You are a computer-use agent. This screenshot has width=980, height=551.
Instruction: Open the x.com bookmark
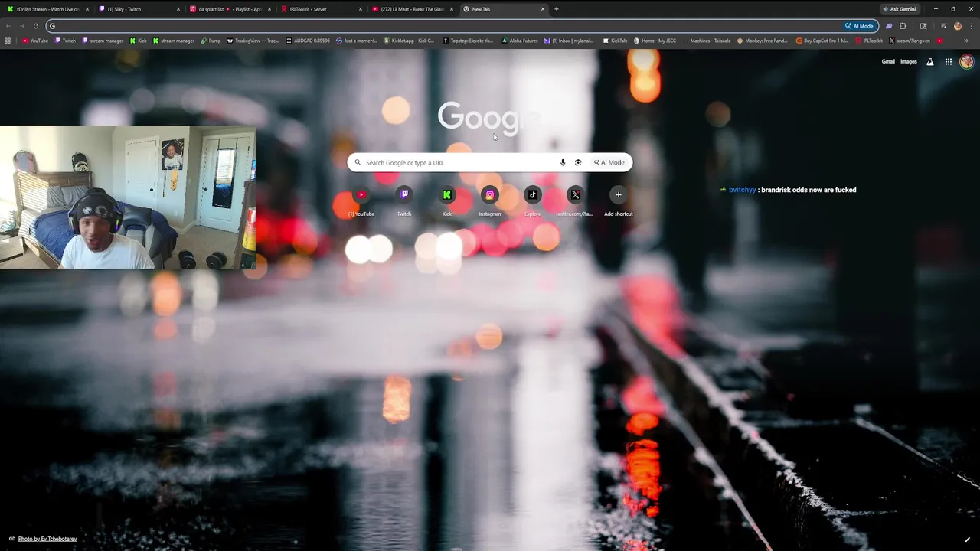910,41
